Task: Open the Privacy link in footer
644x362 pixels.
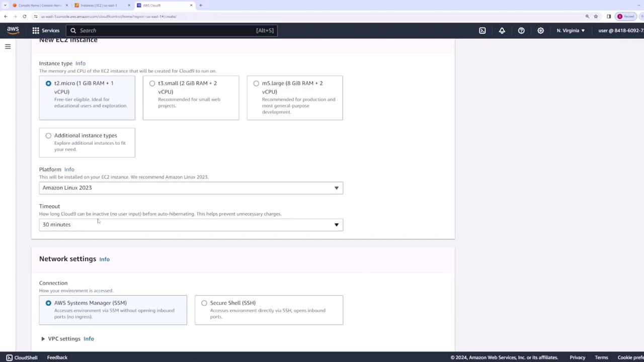Action: click(578, 357)
